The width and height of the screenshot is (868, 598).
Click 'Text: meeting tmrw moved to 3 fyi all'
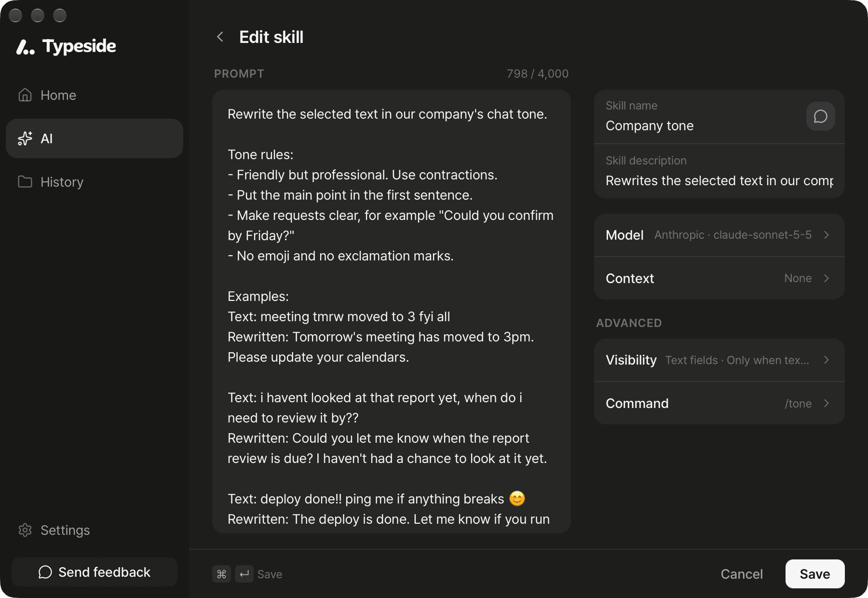(339, 316)
